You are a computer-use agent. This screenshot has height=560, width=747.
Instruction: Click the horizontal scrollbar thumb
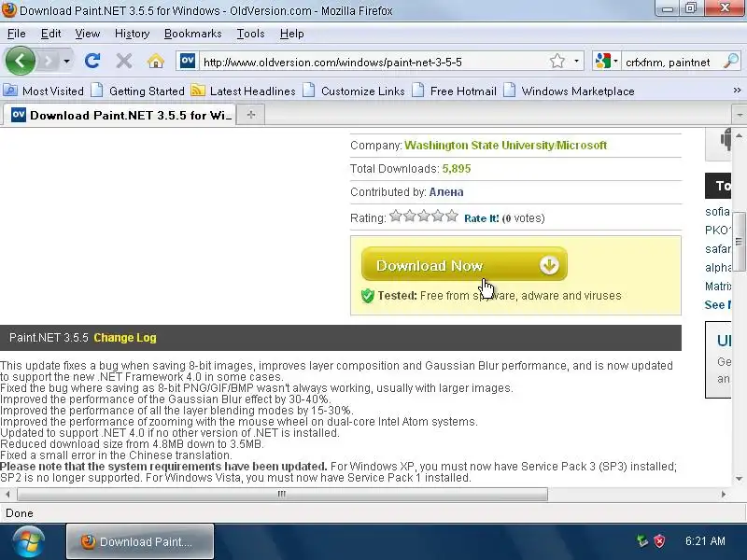pos(282,495)
